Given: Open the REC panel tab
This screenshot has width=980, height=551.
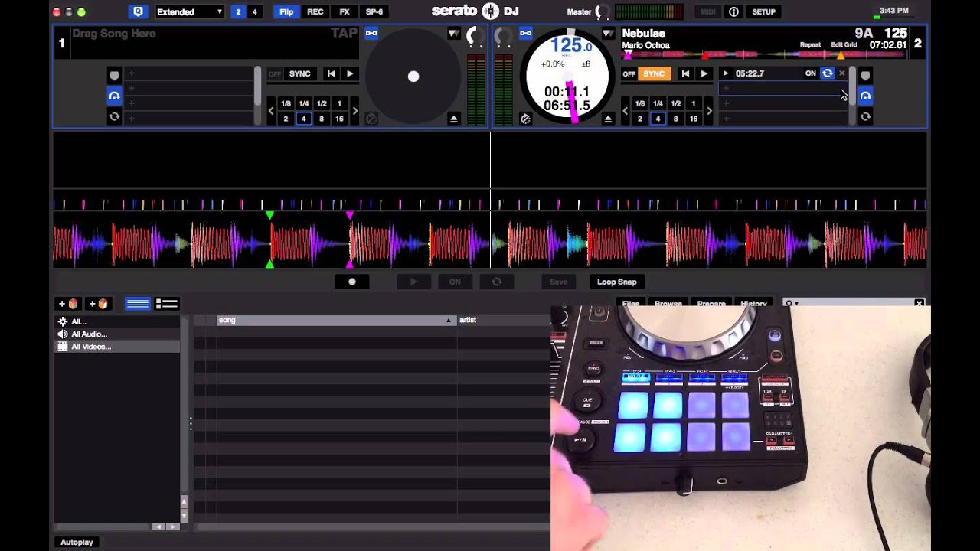Looking at the screenshot, I should pyautogui.click(x=315, y=11).
